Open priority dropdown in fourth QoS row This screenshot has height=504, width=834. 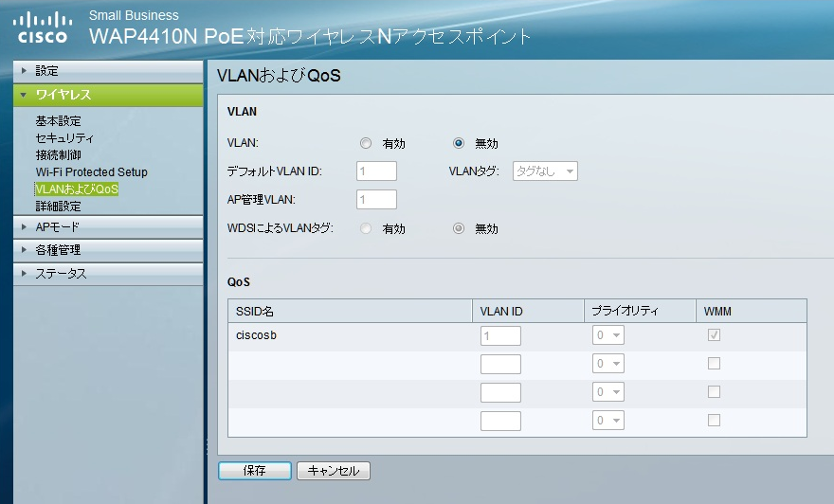(607, 421)
